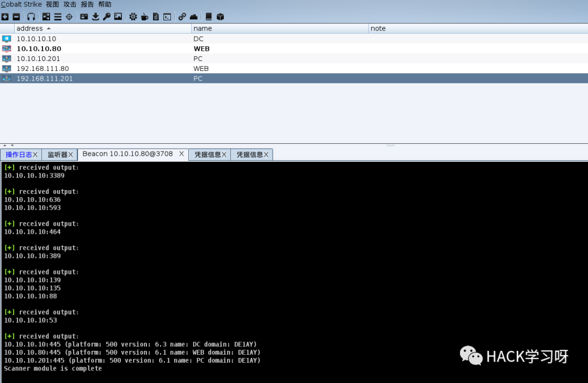The height and width of the screenshot is (383, 588).
Task: Open Keystrokes via the key icon
Action: (x=107, y=16)
